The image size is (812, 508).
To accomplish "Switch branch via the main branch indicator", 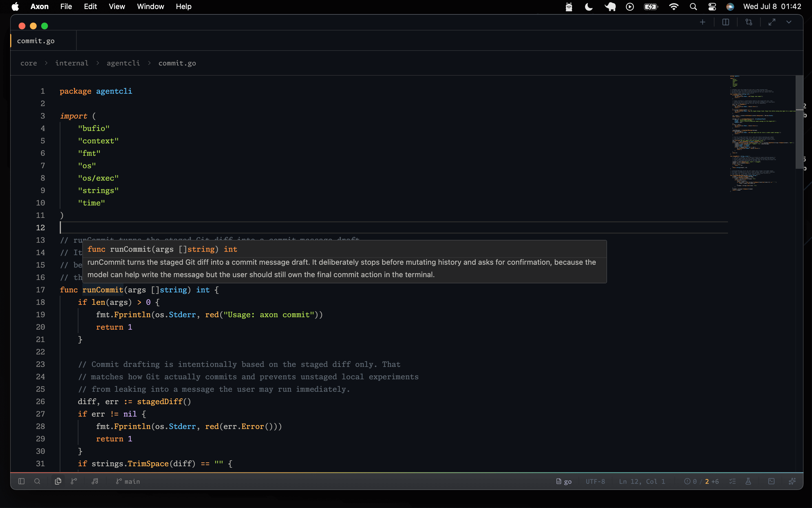I will pos(128,481).
